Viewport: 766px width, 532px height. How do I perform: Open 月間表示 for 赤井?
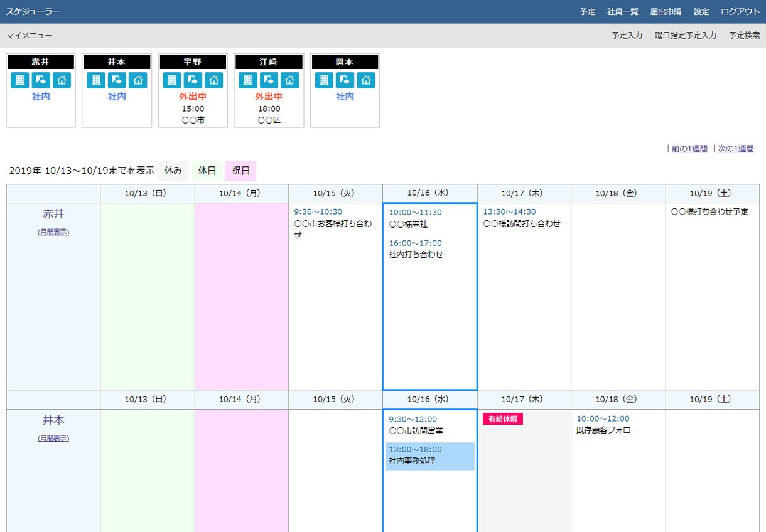(x=53, y=232)
